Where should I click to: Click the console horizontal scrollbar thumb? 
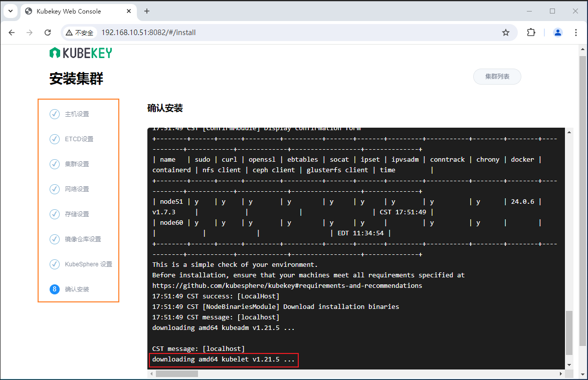(x=176, y=373)
